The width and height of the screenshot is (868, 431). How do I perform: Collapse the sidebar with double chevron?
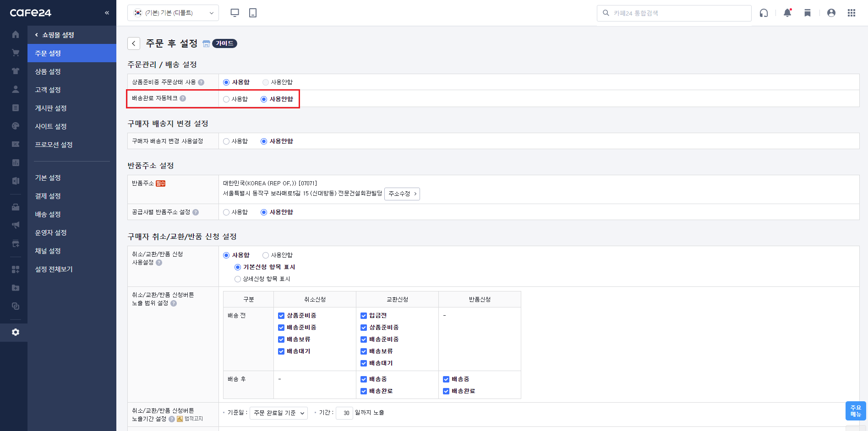(107, 13)
